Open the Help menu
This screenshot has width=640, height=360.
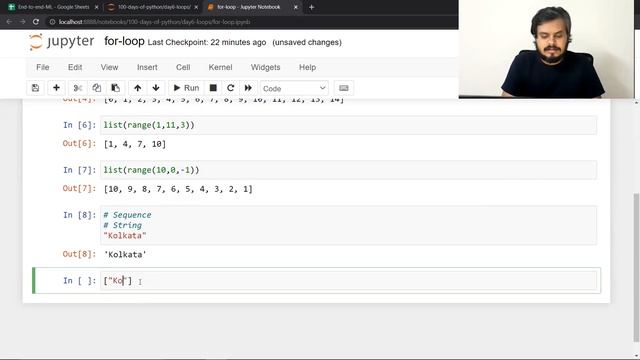point(307,67)
